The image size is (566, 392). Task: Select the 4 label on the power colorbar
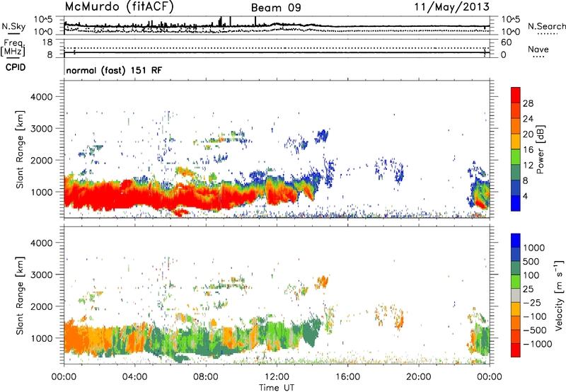pyautogui.click(x=526, y=197)
